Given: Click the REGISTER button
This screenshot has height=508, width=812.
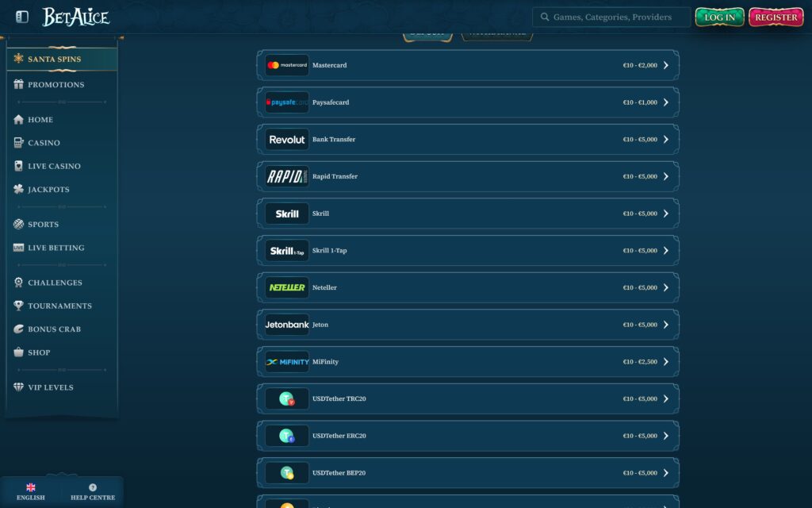Looking at the screenshot, I should [x=776, y=16].
